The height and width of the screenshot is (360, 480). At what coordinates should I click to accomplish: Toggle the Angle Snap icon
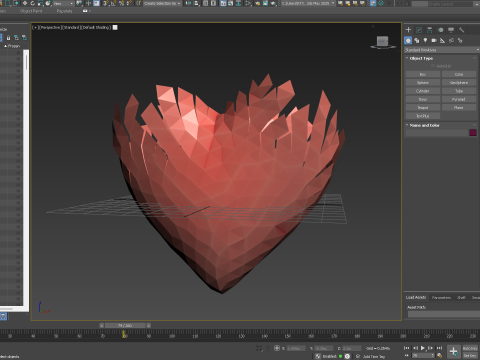pos(114,3)
